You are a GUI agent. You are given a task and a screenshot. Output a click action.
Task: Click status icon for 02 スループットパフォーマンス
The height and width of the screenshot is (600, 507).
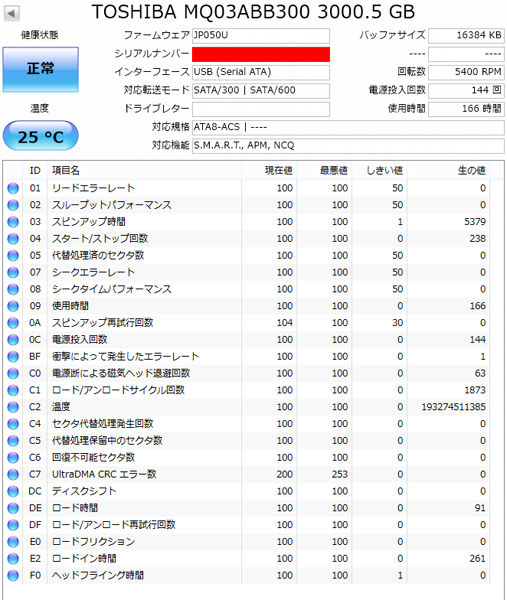coord(13,205)
